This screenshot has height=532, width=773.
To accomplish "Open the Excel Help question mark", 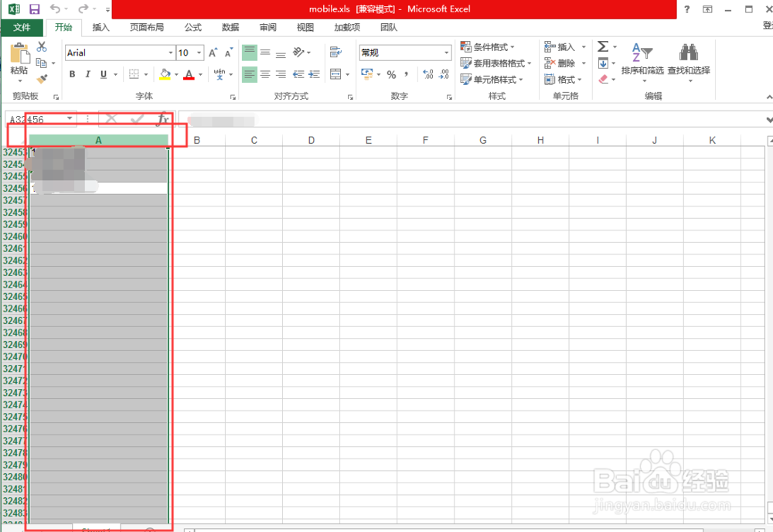I will point(686,9).
